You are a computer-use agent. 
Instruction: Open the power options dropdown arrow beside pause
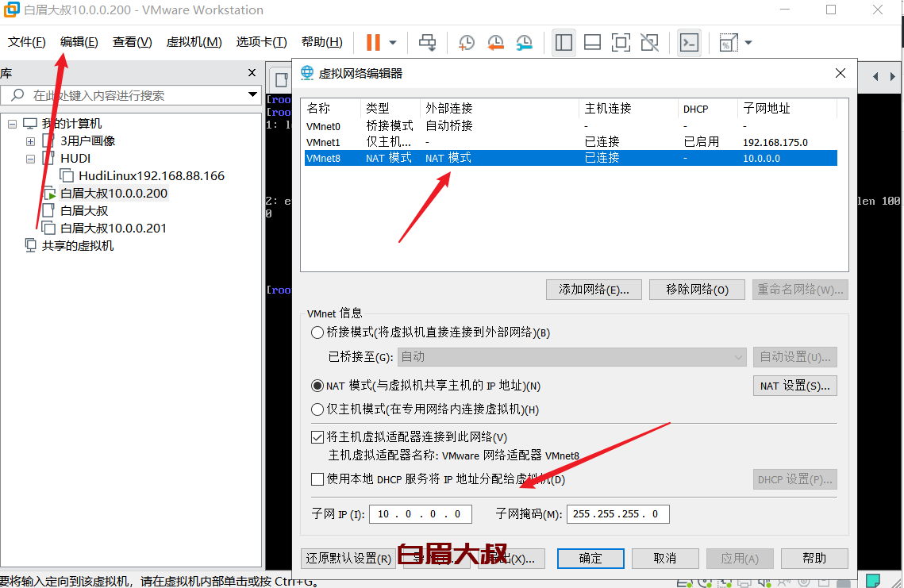(x=393, y=43)
